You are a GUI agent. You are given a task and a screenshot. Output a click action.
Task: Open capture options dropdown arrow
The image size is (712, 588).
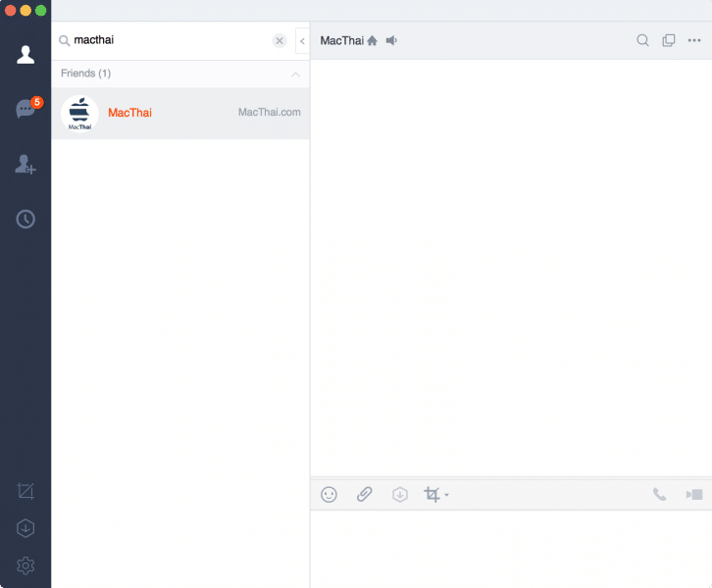coord(447,495)
